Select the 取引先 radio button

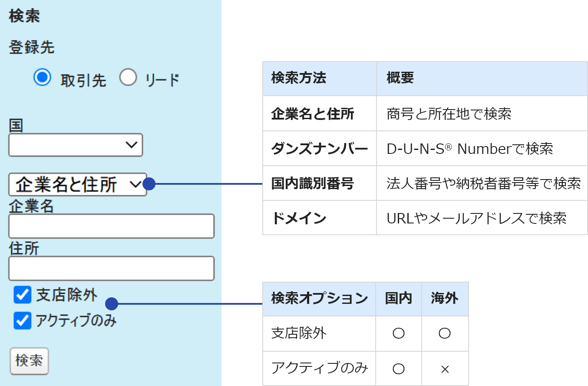42,77
